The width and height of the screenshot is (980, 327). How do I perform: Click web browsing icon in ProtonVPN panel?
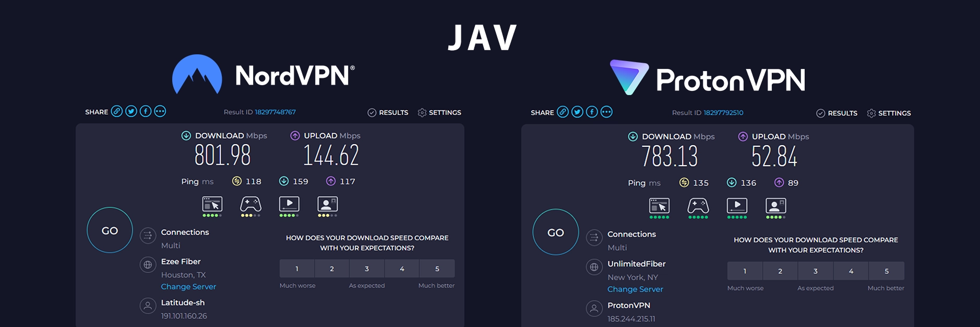click(x=659, y=206)
